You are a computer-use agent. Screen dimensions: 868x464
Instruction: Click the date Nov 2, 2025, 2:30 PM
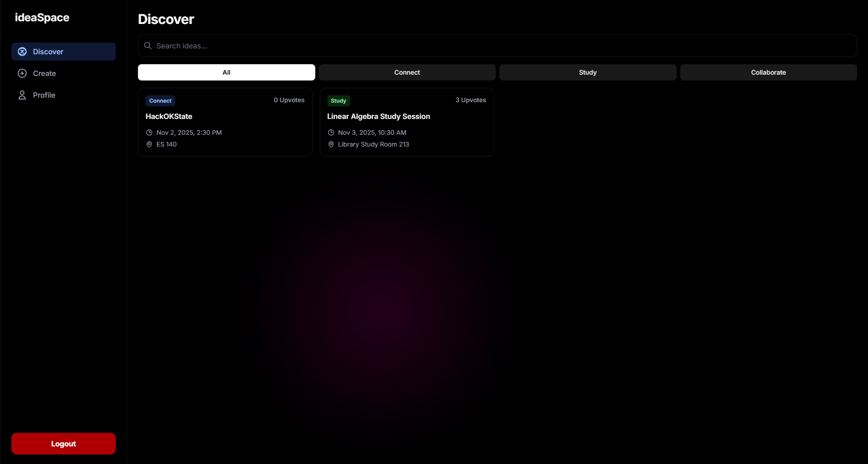point(189,133)
